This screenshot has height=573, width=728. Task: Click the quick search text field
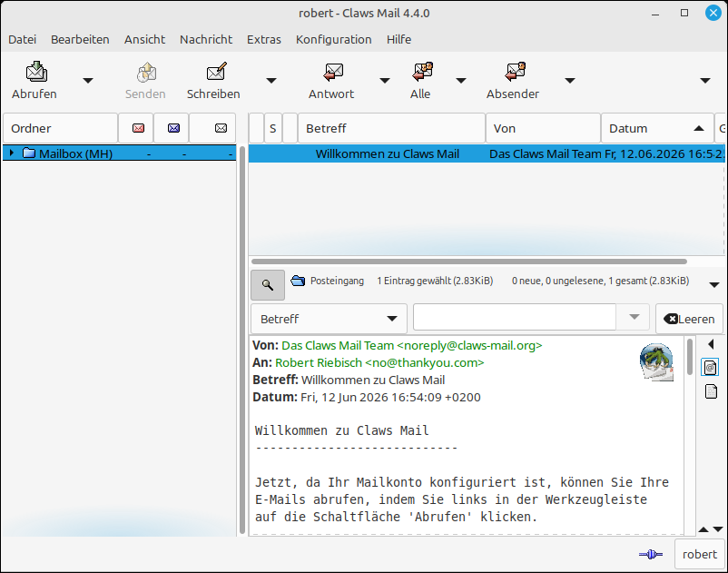click(515, 317)
